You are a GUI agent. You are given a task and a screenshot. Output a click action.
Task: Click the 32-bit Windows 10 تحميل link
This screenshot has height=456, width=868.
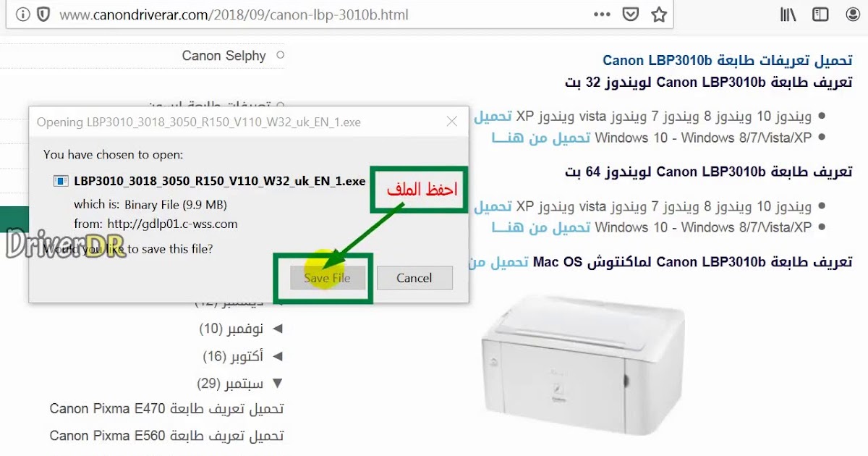pyautogui.click(x=493, y=116)
